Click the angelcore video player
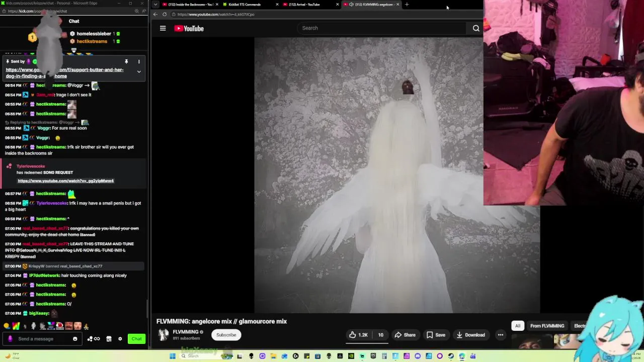 [x=397, y=175]
